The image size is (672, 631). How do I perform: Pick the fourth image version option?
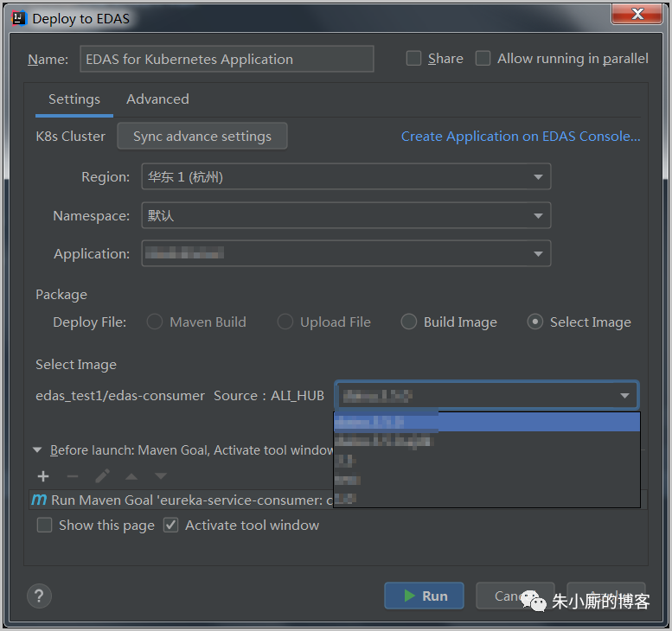[x=487, y=480]
